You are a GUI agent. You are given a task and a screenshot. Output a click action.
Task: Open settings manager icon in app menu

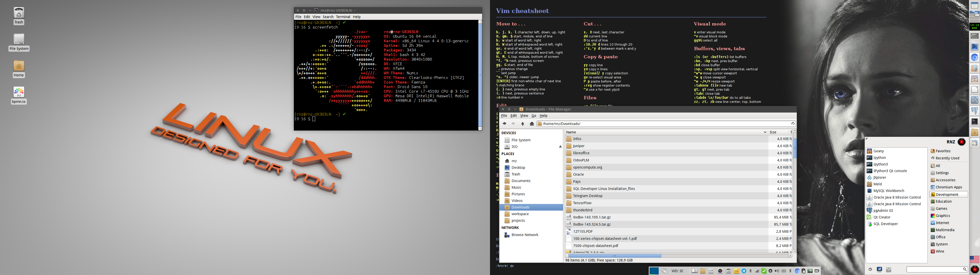click(888, 269)
